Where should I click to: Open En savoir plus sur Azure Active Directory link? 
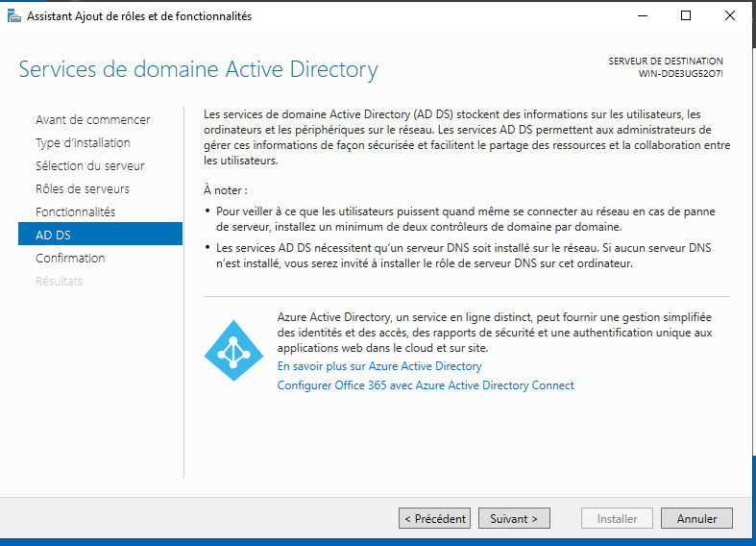pos(379,366)
